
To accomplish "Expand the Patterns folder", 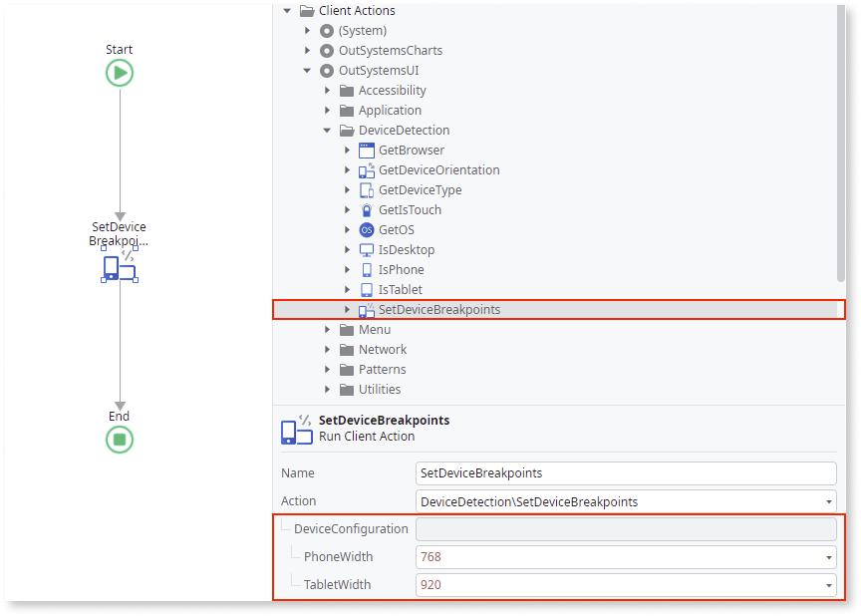I will pos(327,369).
